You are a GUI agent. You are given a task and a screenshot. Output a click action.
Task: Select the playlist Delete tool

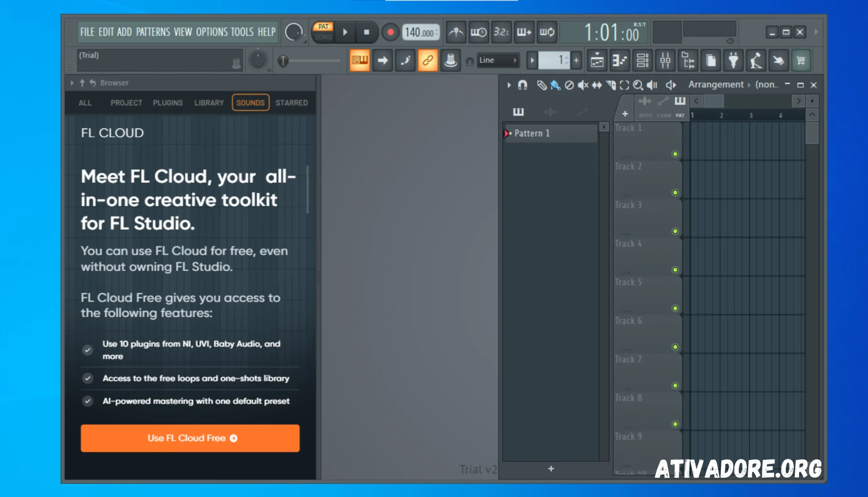click(x=569, y=85)
